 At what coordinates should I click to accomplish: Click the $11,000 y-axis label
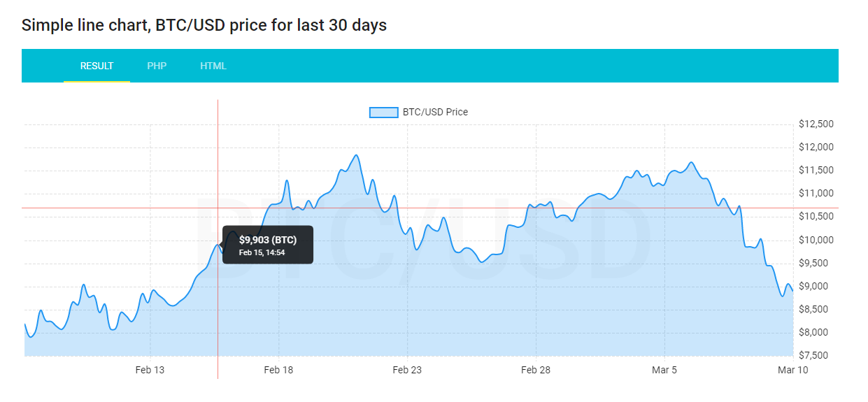tap(816, 194)
